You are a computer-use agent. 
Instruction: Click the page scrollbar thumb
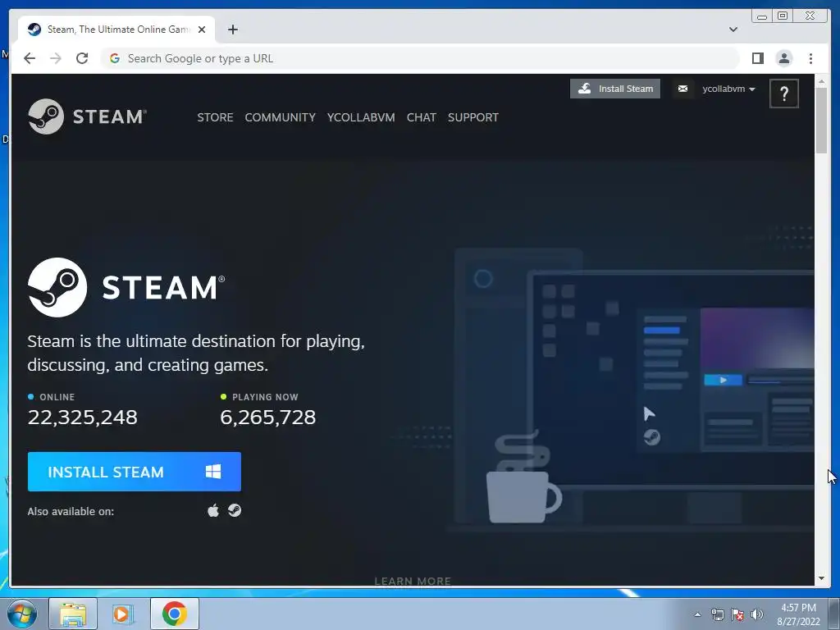(x=821, y=120)
